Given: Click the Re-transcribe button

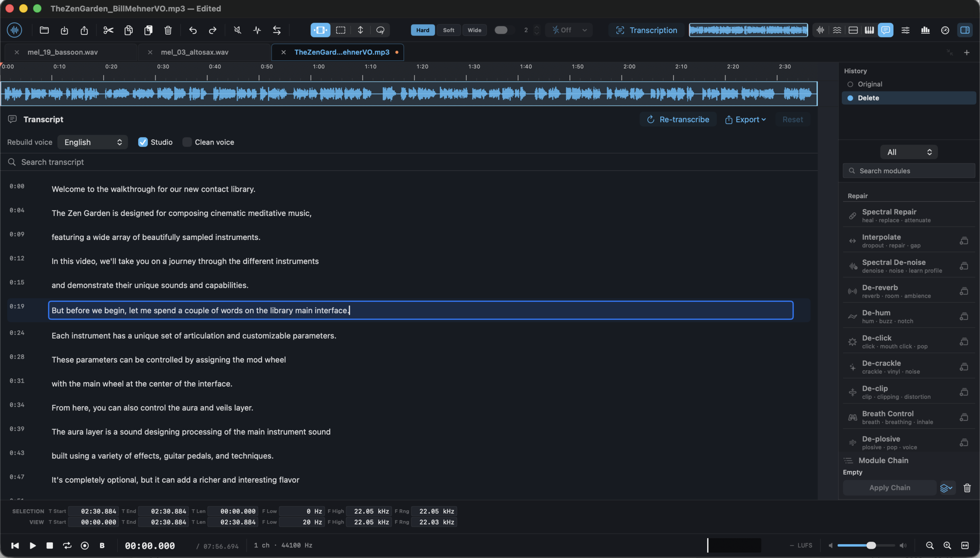Looking at the screenshot, I should (678, 119).
